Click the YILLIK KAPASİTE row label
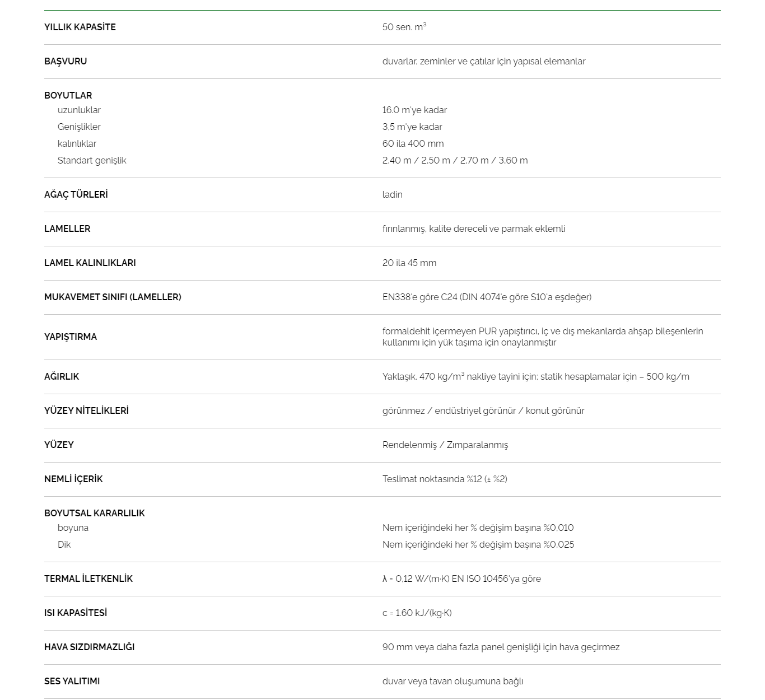Screen dimensions: 765x700 click(80, 27)
